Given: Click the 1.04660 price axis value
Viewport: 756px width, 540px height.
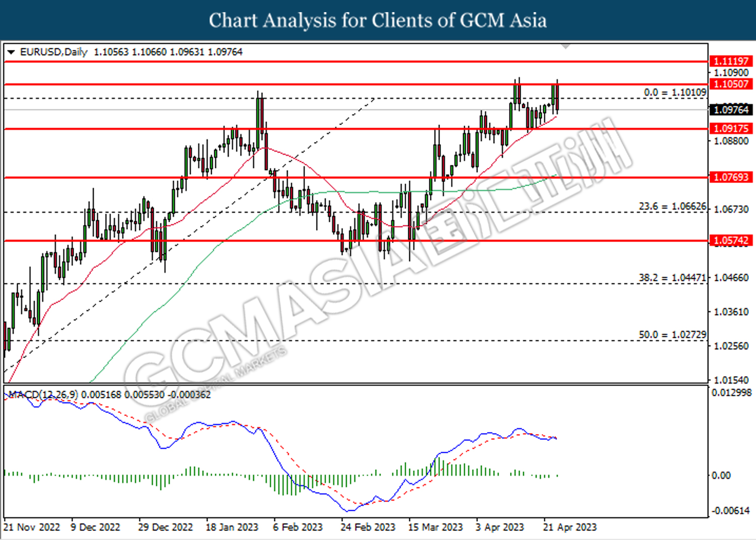Looking at the screenshot, I should [x=731, y=278].
